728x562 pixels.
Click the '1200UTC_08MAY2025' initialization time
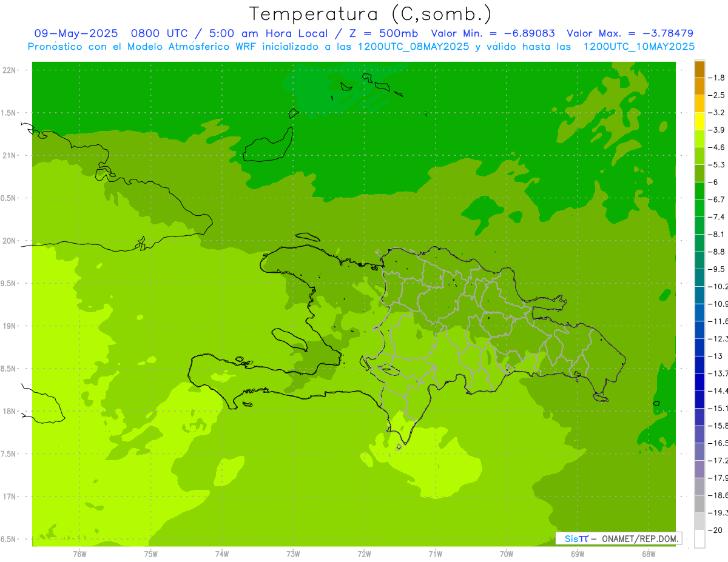(x=413, y=47)
